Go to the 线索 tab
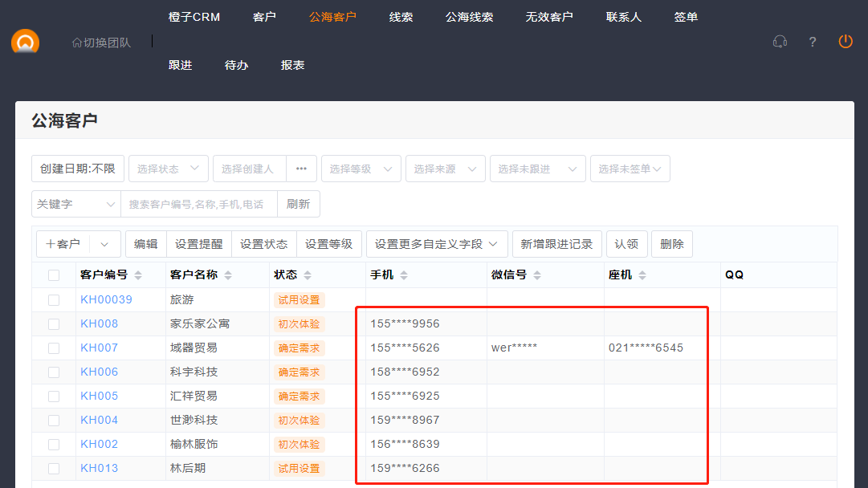Viewport: 868px width, 488px height. pyautogui.click(x=401, y=17)
